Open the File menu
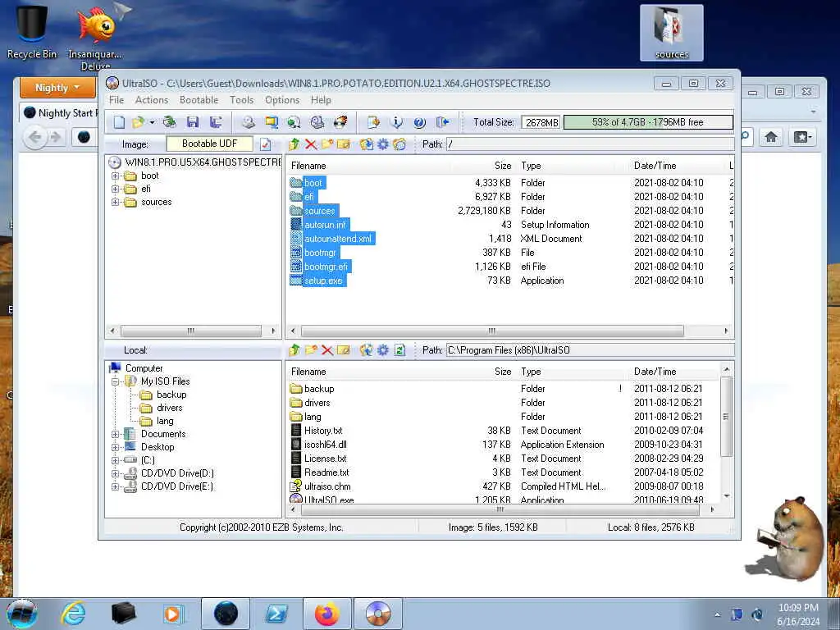Viewport: 840px width, 630px height. [116, 100]
